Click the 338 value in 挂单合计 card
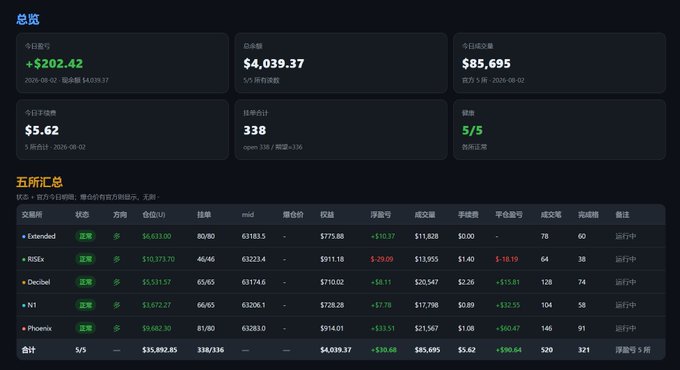 (x=255, y=130)
